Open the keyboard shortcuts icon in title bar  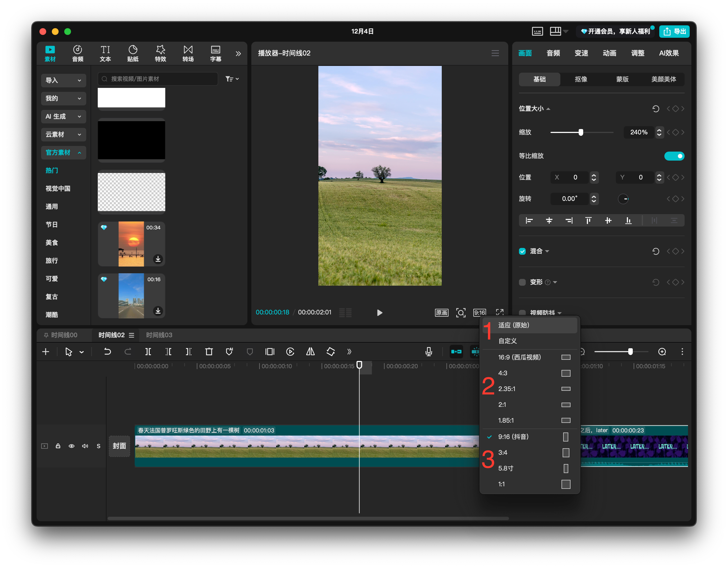coord(537,31)
